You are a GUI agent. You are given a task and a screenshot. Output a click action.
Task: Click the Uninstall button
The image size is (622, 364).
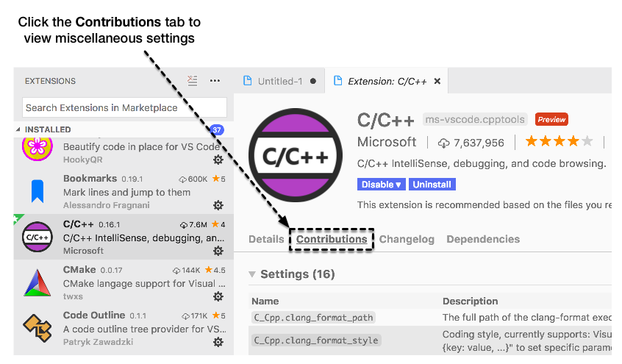coord(432,185)
